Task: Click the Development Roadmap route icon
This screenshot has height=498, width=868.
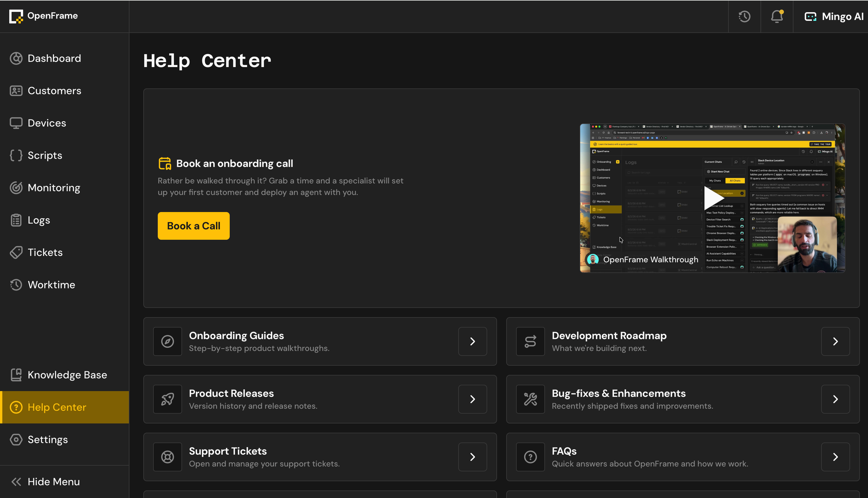Action: click(530, 341)
